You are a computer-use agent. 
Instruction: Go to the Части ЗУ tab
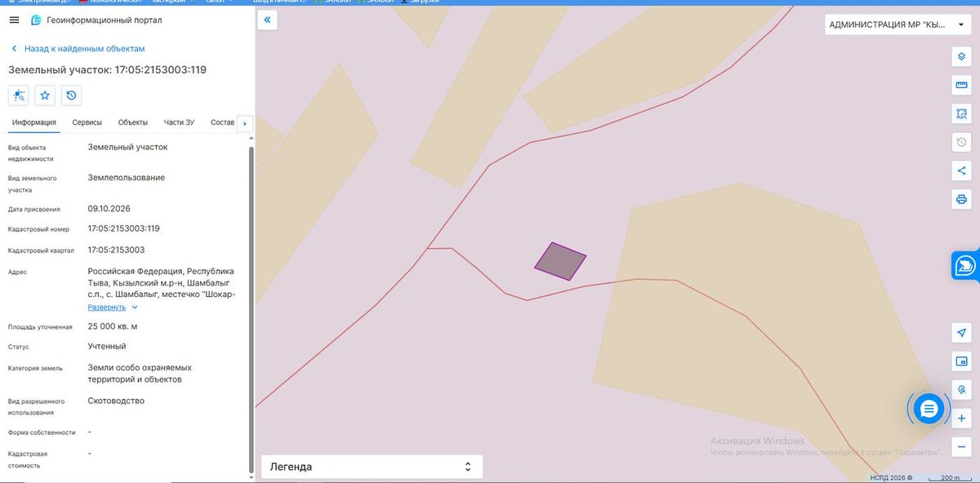[179, 122]
